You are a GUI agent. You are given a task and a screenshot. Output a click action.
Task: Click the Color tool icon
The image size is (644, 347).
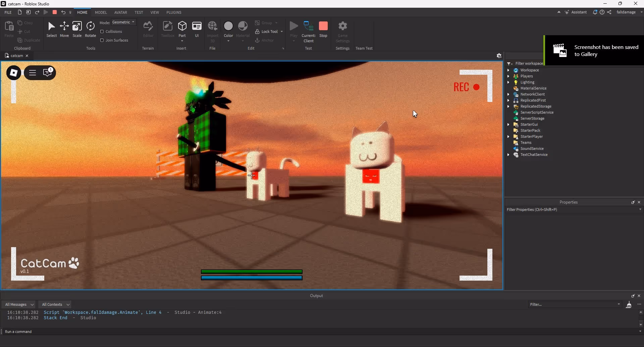(x=228, y=26)
